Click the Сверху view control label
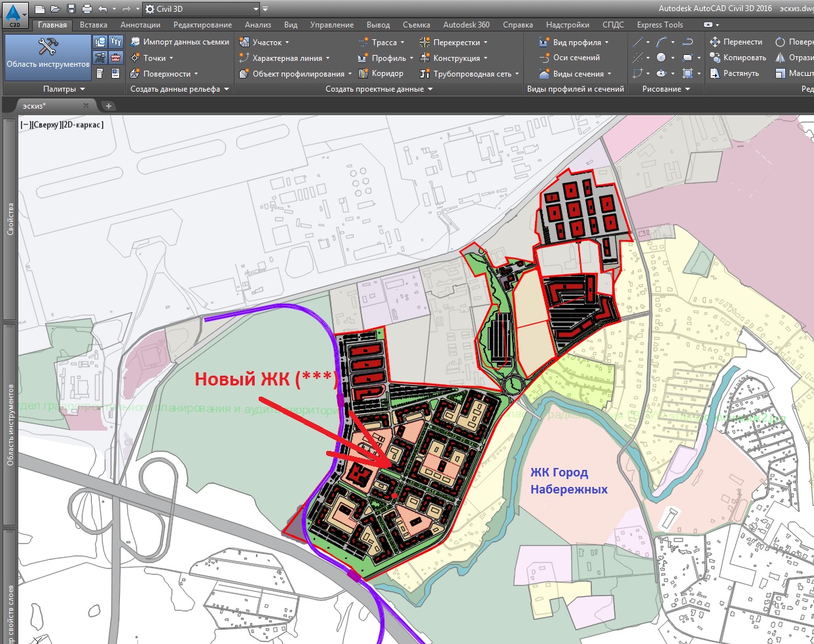Image resolution: width=814 pixels, height=644 pixels. click(46, 124)
